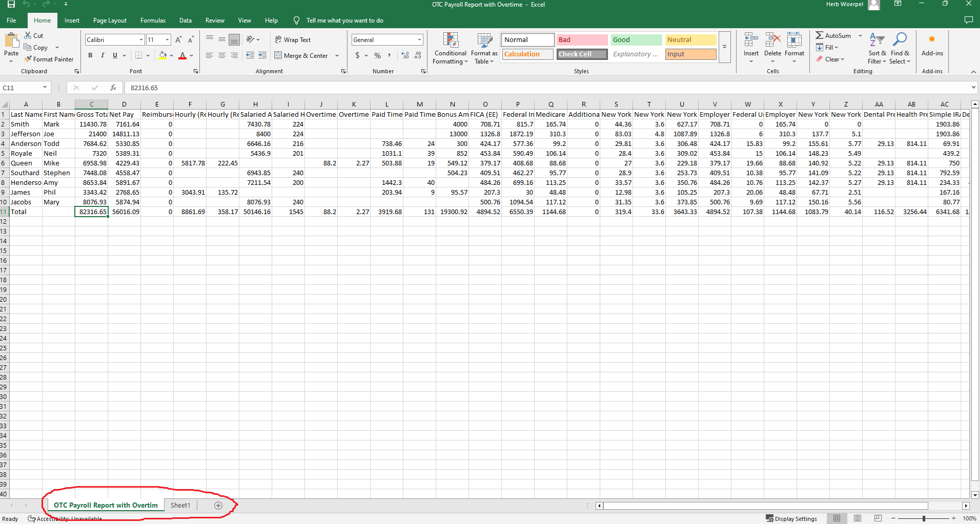Click the Orientation text angle icon

point(250,39)
